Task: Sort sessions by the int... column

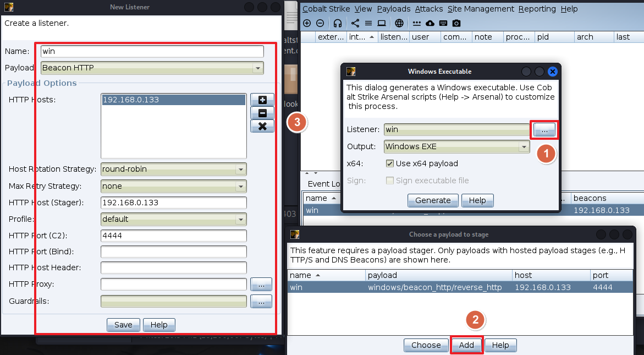Action: pos(362,37)
